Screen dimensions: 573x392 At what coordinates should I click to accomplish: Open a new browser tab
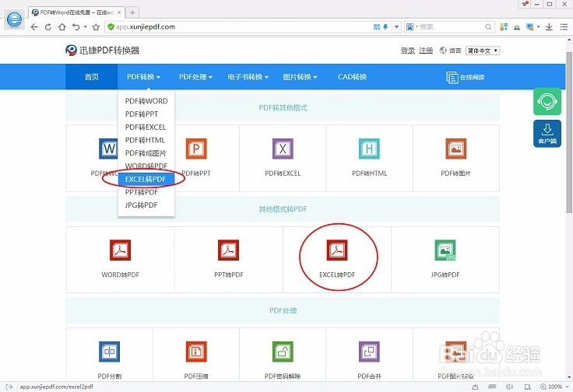tap(132, 12)
